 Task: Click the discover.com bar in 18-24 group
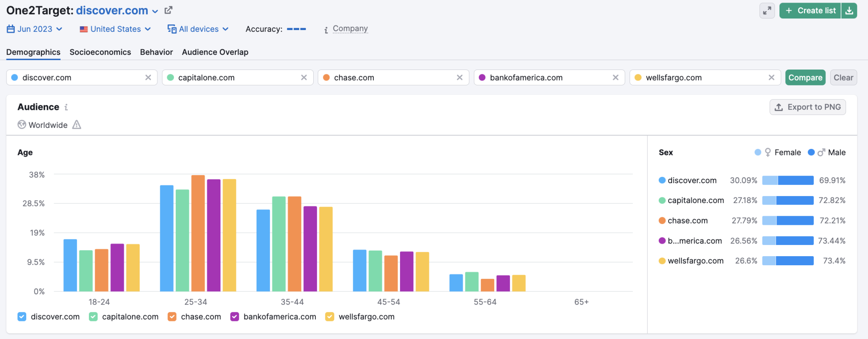(x=70, y=266)
